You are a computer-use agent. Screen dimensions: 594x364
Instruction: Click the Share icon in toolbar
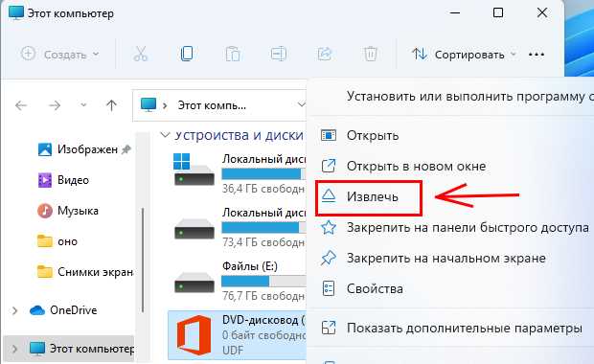coord(325,55)
